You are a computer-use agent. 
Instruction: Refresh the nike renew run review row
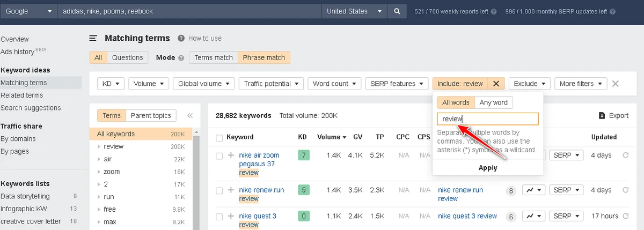(625, 190)
